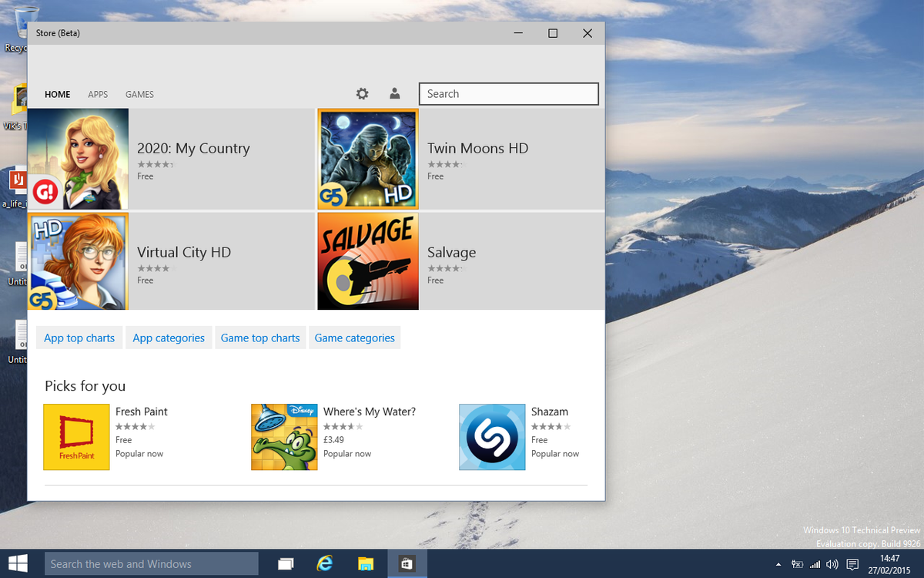Viewport: 924px width, 578px height.
Task: Switch to the APPS tab
Action: [x=98, y=94]
